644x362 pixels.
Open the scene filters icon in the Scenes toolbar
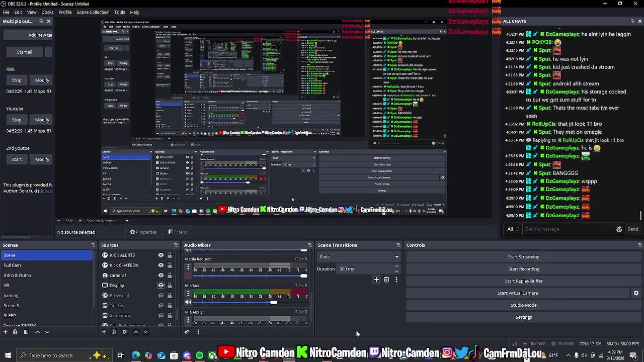click(x=26, y=332)
